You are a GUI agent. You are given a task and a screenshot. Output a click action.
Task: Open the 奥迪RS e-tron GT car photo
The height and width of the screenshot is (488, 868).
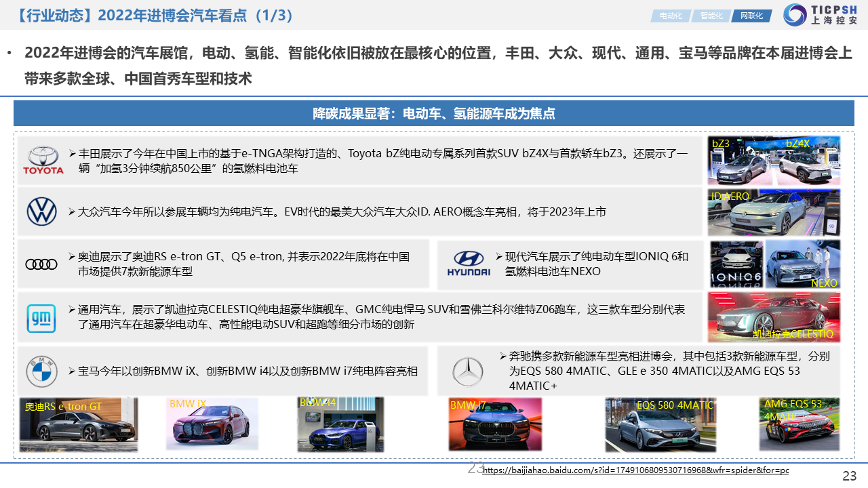[78, 425]
